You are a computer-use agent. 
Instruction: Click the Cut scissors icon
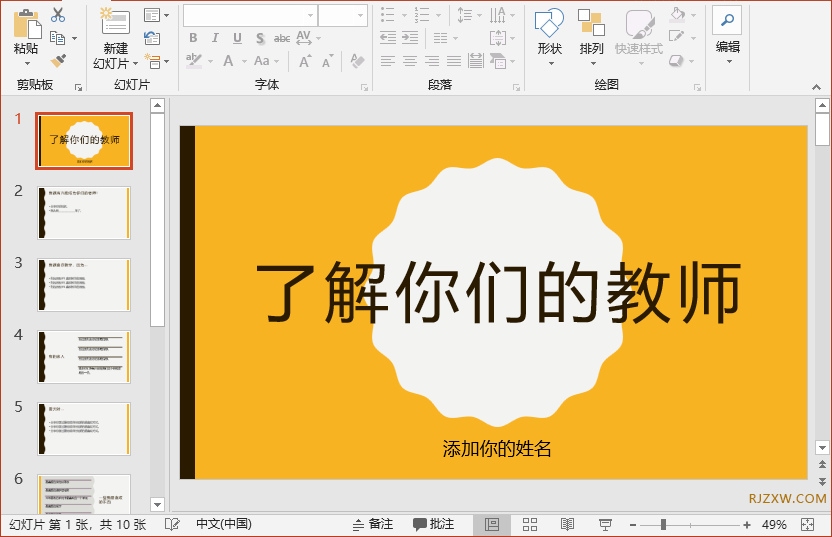(x=58, y=15)
